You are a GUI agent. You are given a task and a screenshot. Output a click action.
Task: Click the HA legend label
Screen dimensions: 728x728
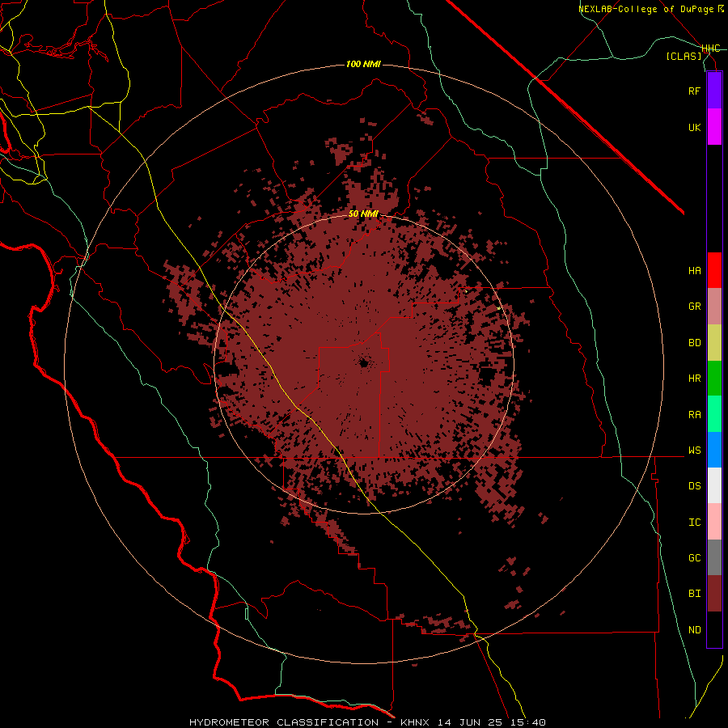(x=695, y=270)
